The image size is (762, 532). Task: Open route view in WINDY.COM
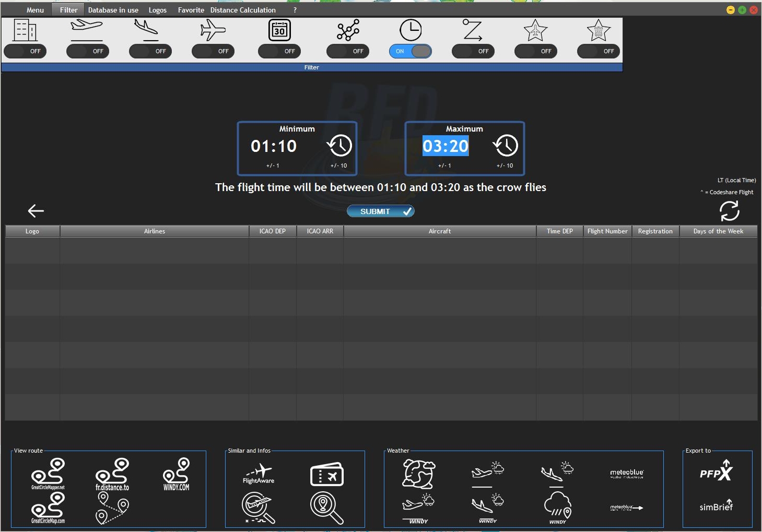click(177, 474)
